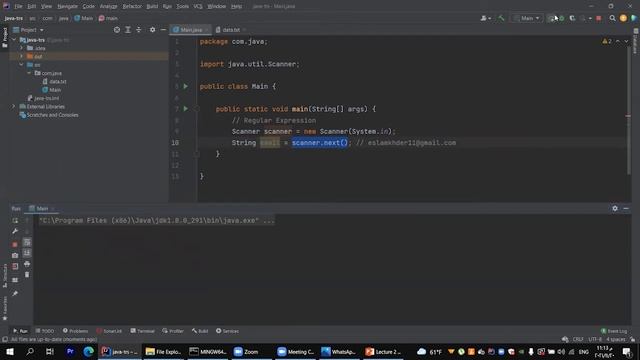Hide the Run tool window
Image resolution: width=640 pixels, height=360 pixels.
pyautogui.click(x=626, y=209)
